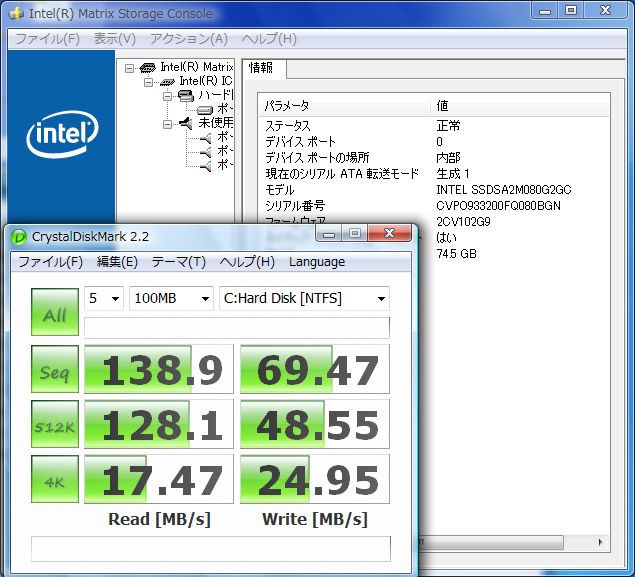Start the 512K benchmark test
The width and height of the screenshot is (635, 577).
pyautogui.click(x=55, y=424)
